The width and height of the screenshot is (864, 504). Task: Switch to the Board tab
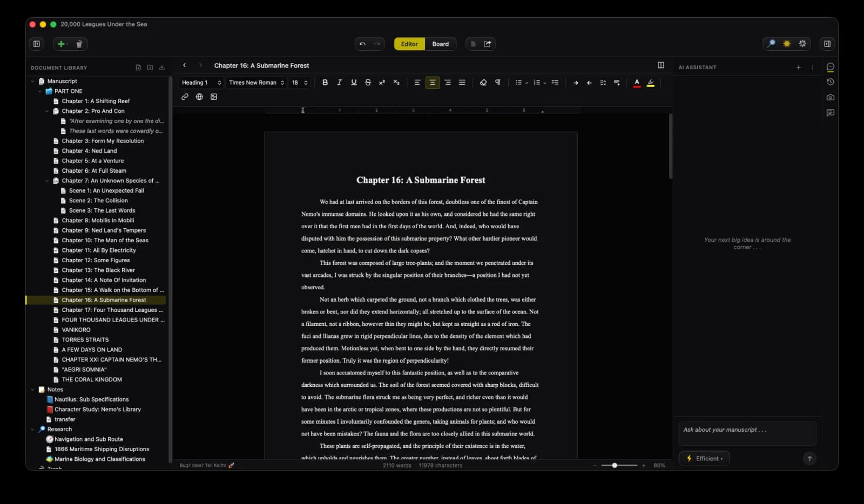440,44
